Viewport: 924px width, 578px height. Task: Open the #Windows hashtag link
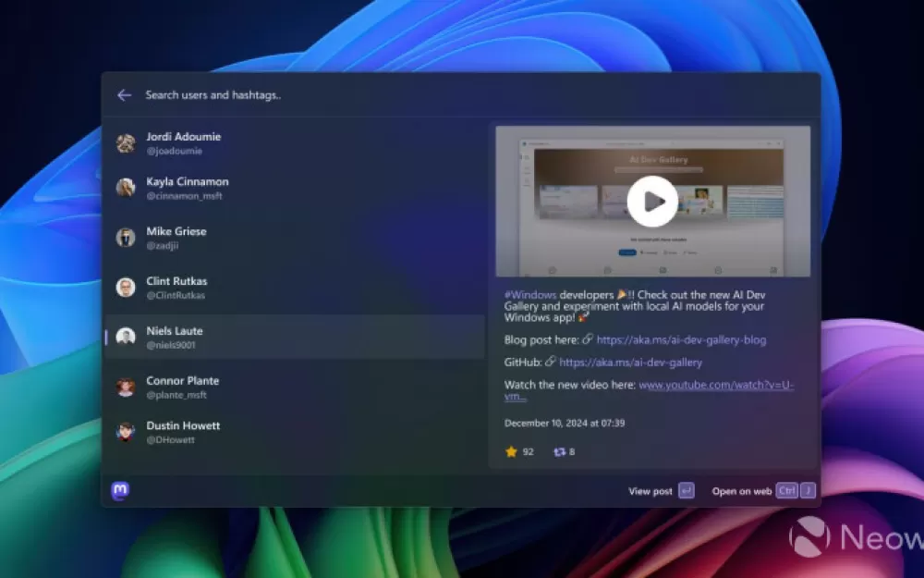coord(530,295)
